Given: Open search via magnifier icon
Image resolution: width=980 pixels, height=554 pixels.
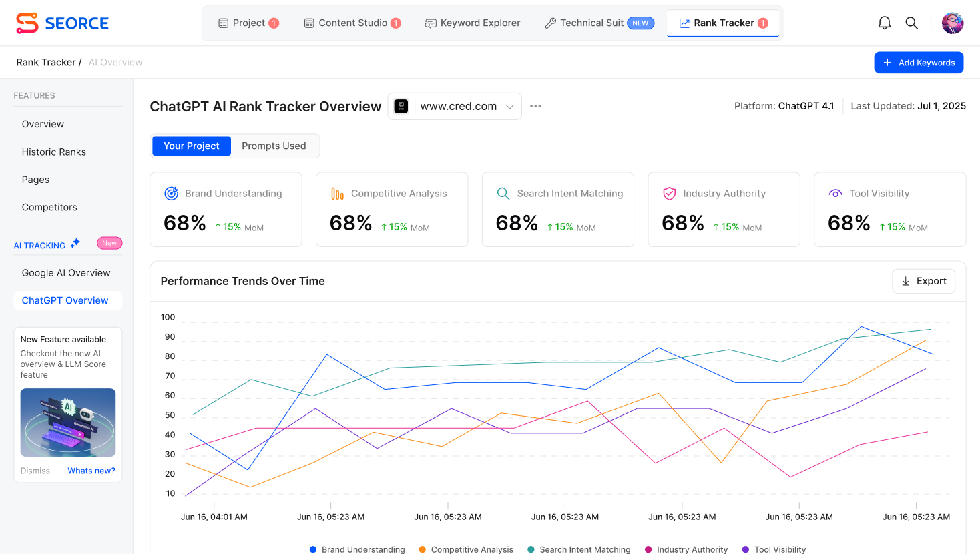Looking at the screenshot, I should coord(911,23).
